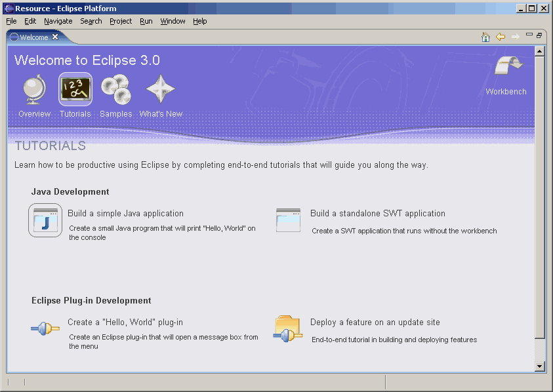The image size is (553, 392).
Task: Open Build a simple Java application link
Action: pos(125,213)
